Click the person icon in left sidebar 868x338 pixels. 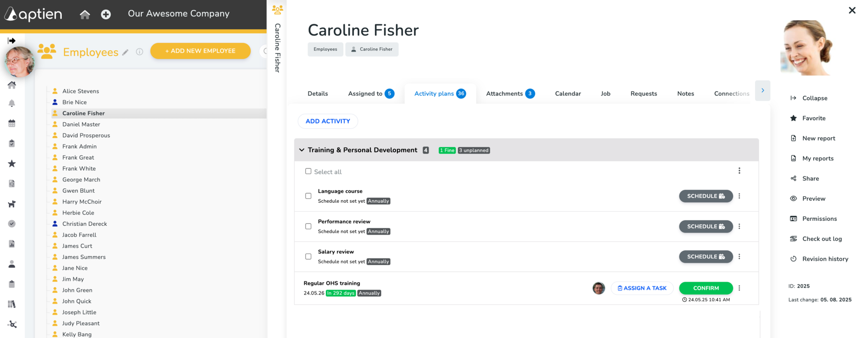click(12, 264)
